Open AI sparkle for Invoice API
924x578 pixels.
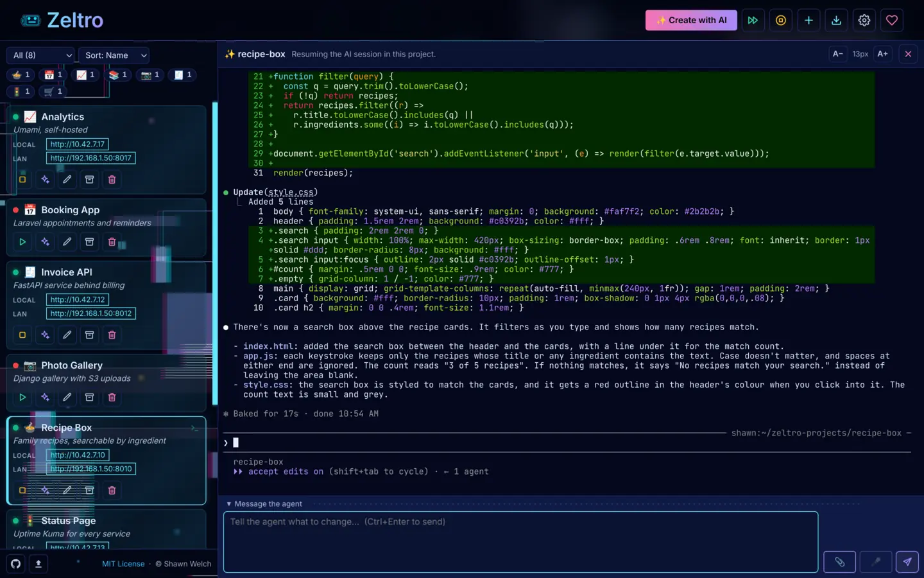(45, 335)
